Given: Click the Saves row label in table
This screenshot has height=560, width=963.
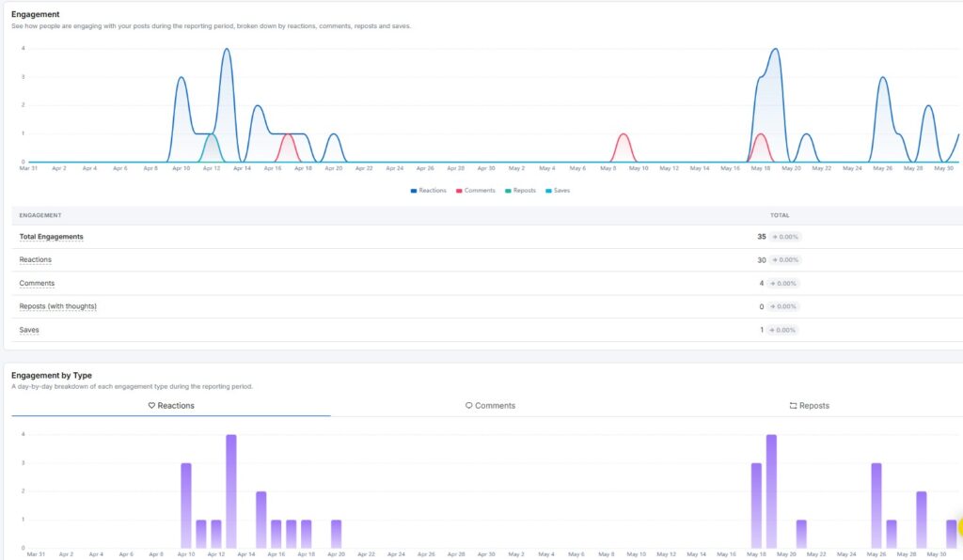Looking at the screenshot, I should coord(29,330).
